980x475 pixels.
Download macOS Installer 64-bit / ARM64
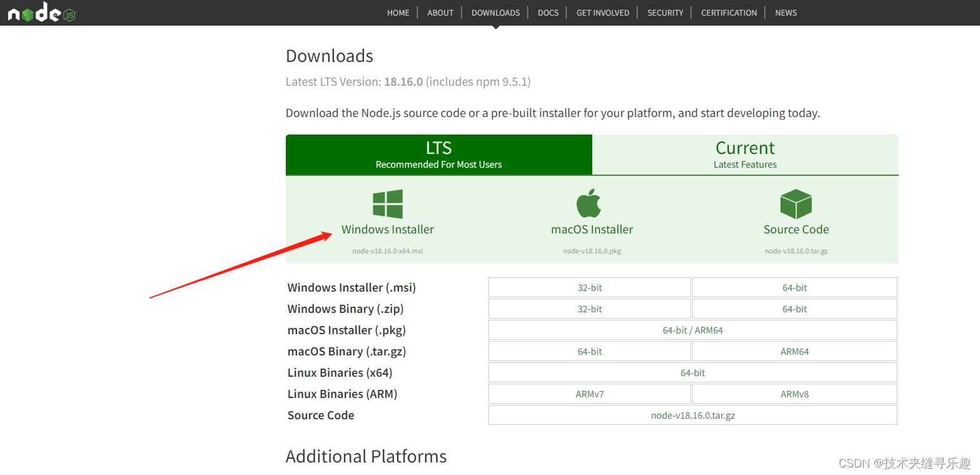(693, 330)
